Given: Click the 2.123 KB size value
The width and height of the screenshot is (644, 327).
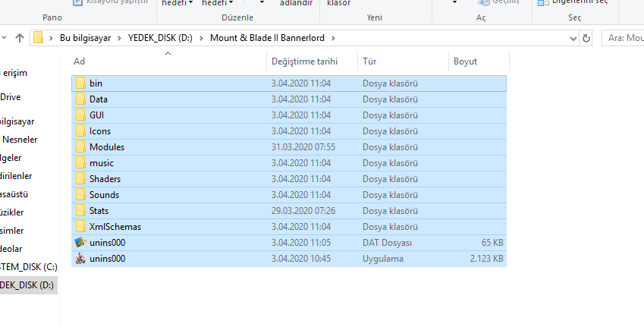Looking at the screenshot, I should [x=487, y=259].
